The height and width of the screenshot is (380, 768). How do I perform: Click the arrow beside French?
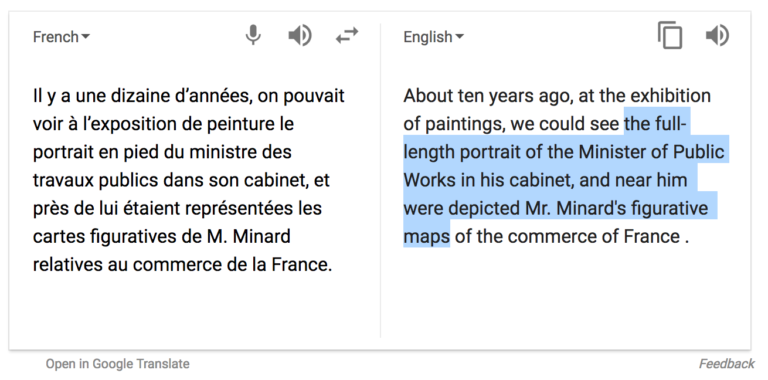pyautogui.click(x=86, y=37)
